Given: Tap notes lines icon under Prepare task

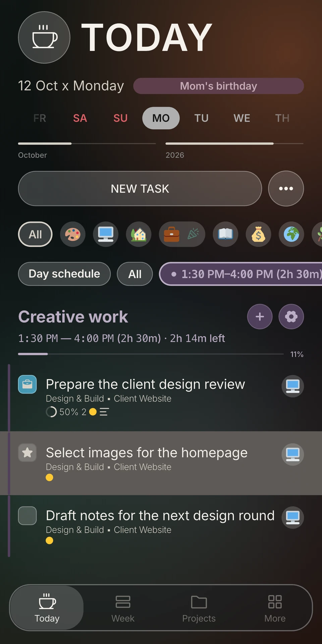Looking at the screenshot, I should [104, 412].
